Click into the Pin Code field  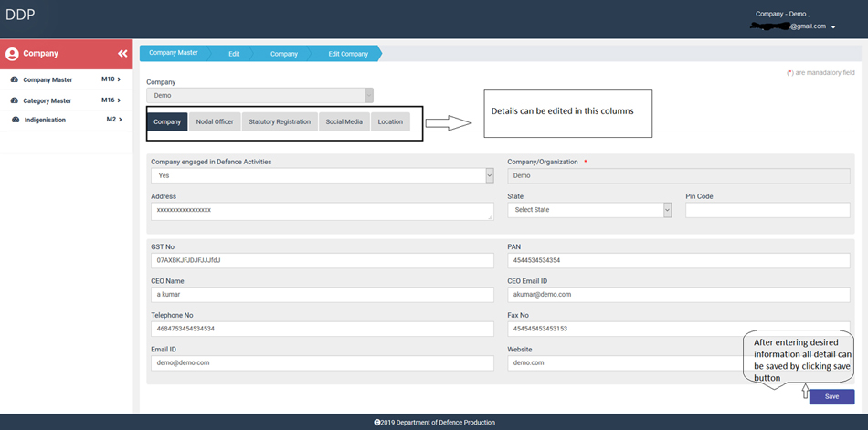coord(767,210)
